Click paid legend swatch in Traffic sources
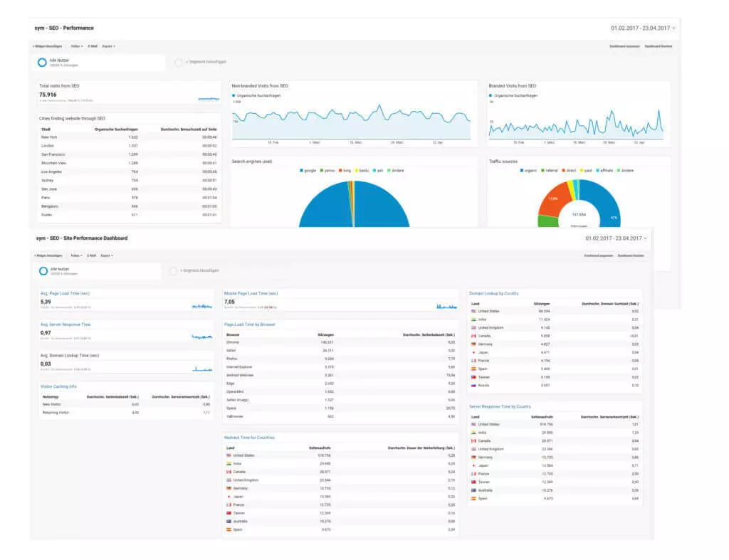The image size is (729, 560). 582,171
